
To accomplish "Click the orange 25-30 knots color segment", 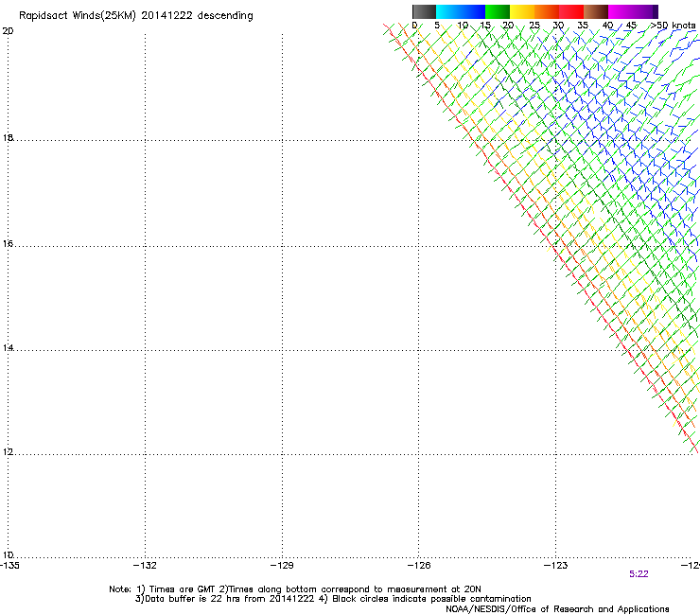I will click(x=547, y=11).
